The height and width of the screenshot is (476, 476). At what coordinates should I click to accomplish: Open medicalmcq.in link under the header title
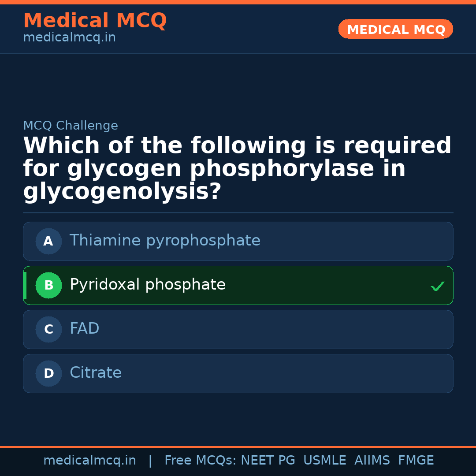69,38
